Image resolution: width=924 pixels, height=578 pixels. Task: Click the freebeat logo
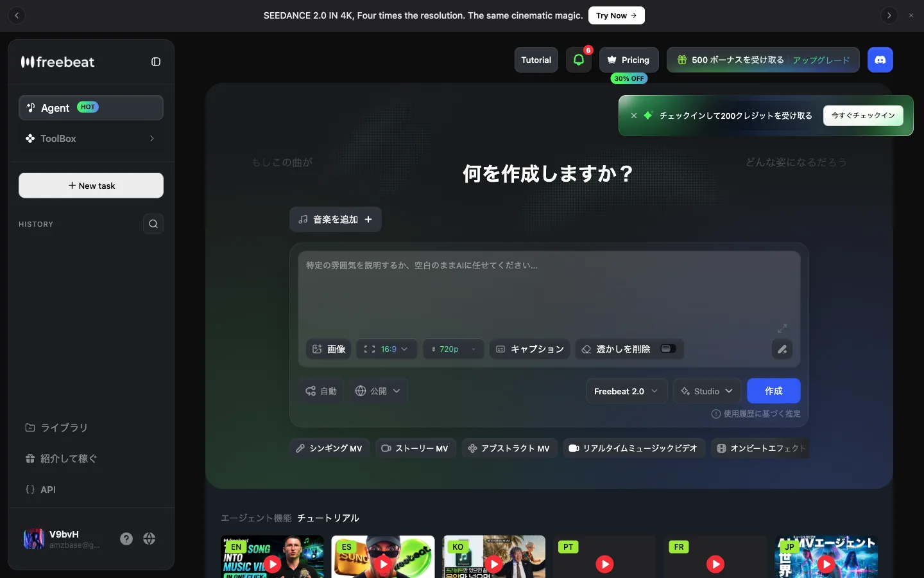pyautogui.click(x=58, y=62)
